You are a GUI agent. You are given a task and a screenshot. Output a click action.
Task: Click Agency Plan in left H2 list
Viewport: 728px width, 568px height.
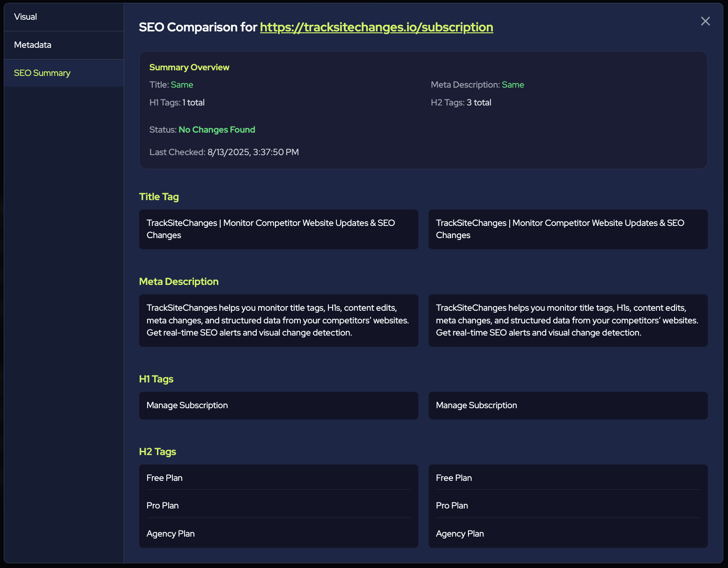[171, 534]
